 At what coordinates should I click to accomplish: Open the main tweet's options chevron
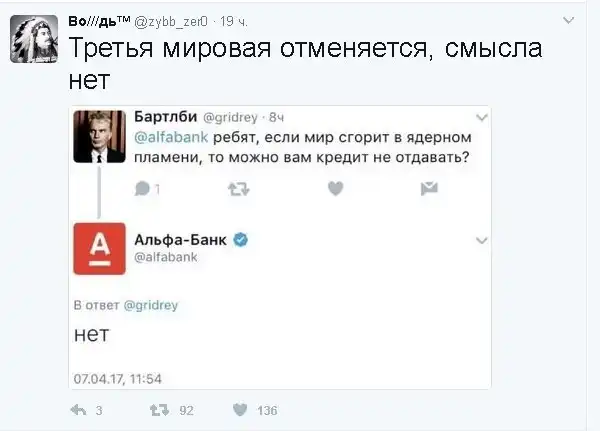point(569,19)
